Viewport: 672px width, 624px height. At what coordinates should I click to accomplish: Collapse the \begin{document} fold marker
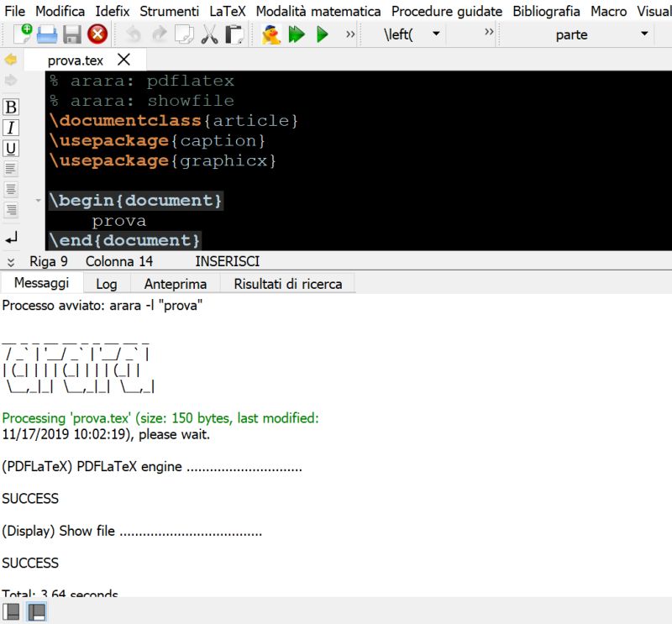pos(38,200)
